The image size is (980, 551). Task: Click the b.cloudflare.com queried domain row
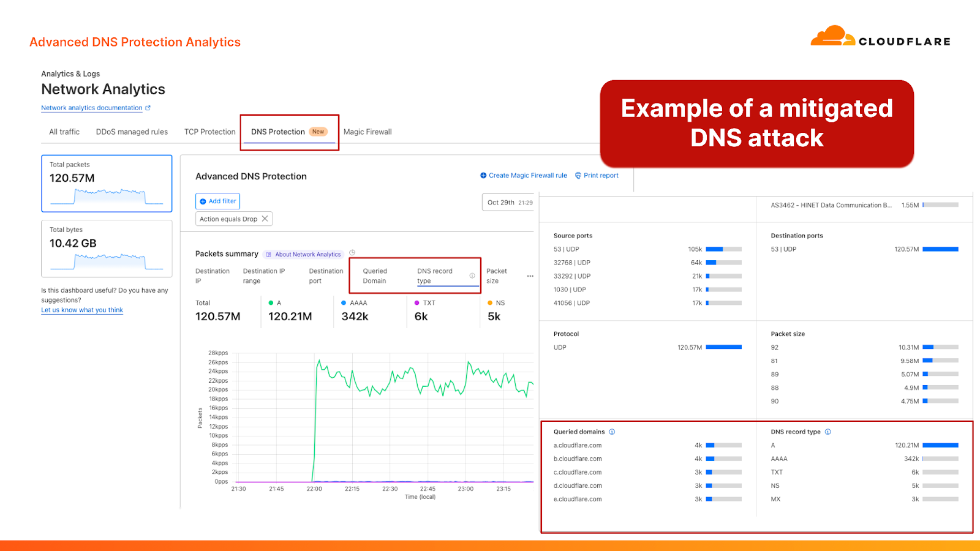coord(647,459)
